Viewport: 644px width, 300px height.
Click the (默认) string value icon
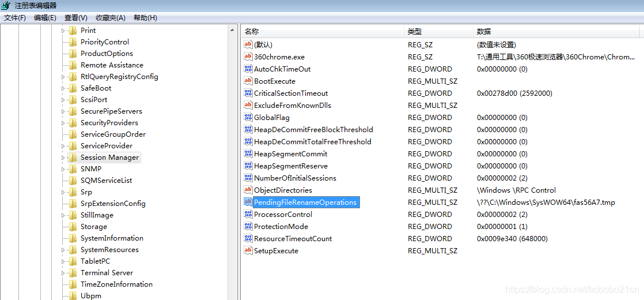click(x=248, y=44)
